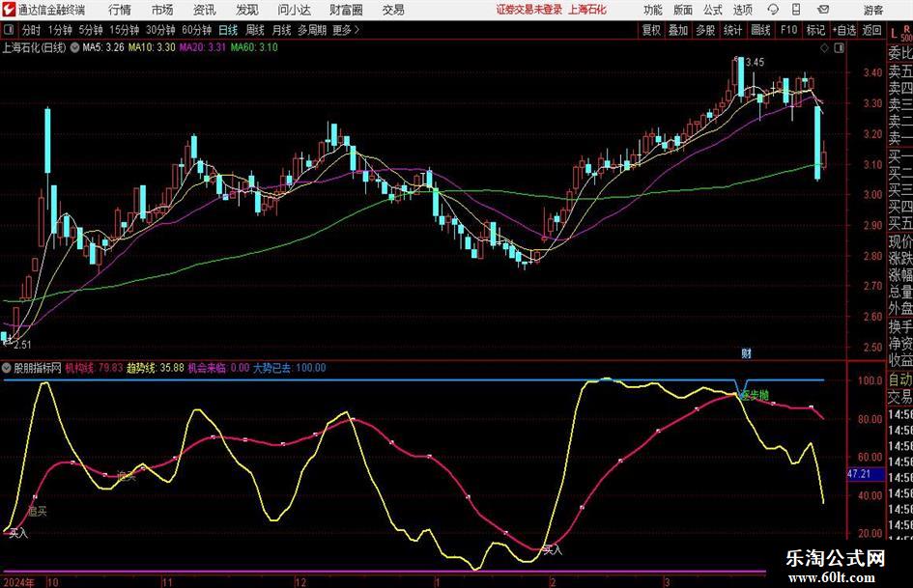The image size is (913, 588).
Task: Click the 返回 back button
Action: 871,30
